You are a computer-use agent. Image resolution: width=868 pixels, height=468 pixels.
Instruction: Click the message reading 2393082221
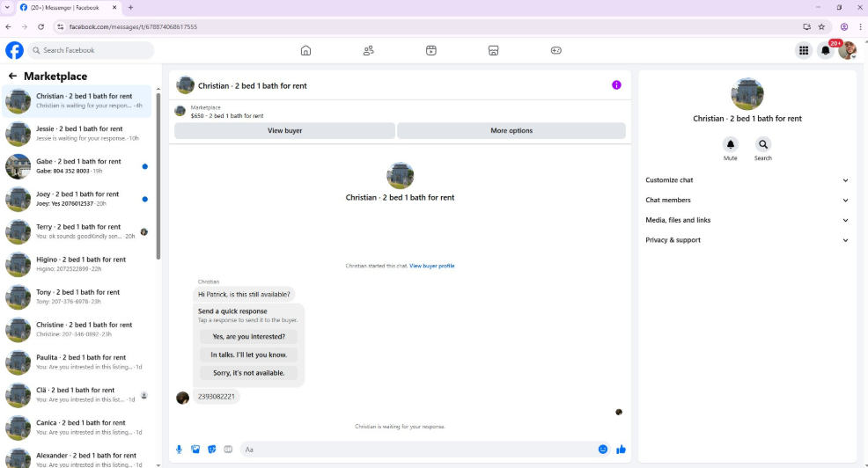point(216,397)
